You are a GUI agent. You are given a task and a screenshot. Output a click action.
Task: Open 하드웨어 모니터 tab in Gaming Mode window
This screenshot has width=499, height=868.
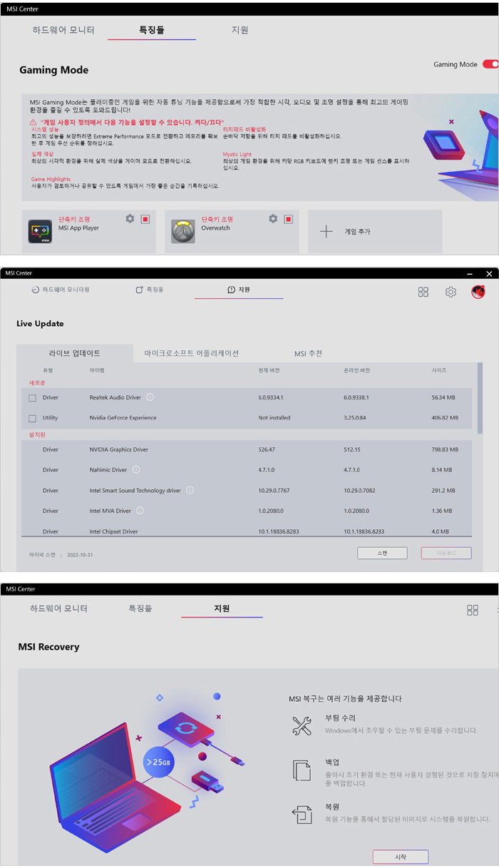click(63, 31)
